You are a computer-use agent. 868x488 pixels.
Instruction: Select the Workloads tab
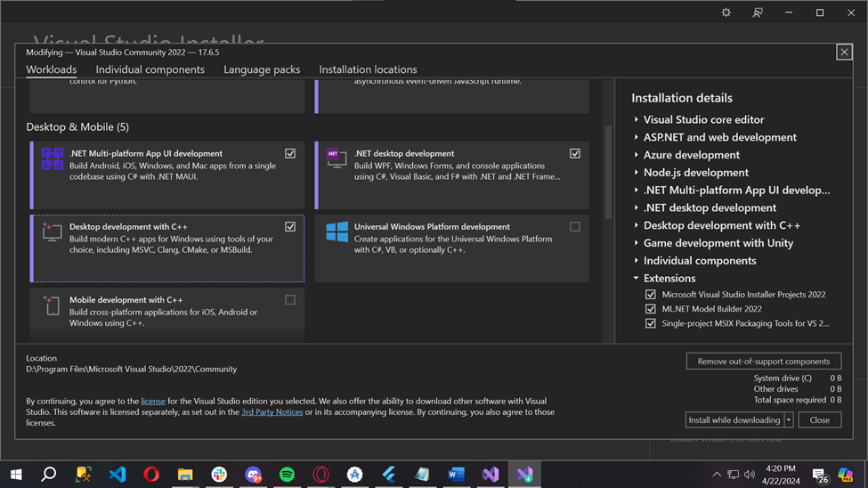[x=52, y=69]
